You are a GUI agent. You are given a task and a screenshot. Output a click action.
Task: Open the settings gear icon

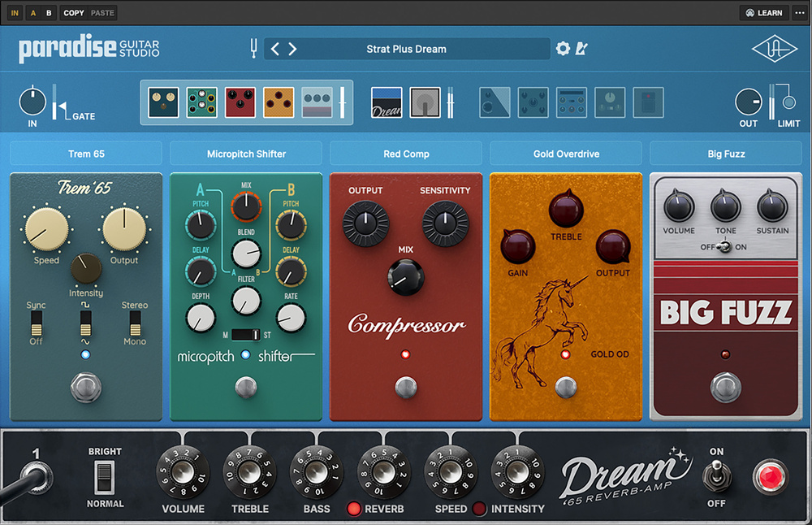(x=563, y=49)
